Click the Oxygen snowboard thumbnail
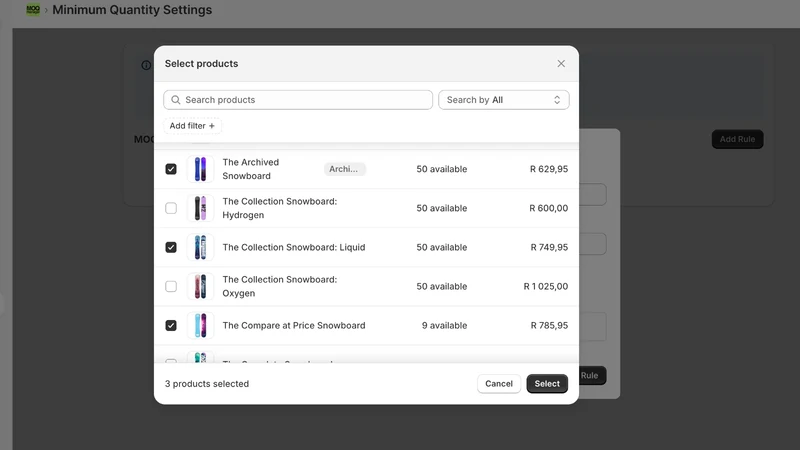 201,286
